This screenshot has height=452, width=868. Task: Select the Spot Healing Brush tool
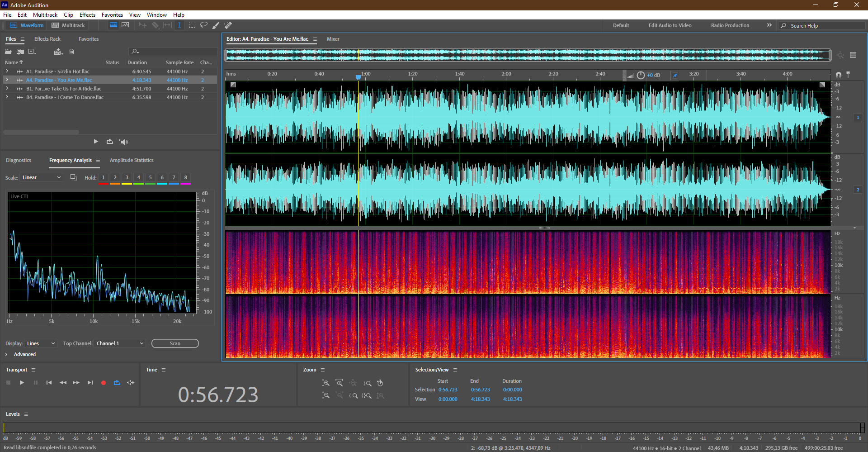(x=228, y=25)
